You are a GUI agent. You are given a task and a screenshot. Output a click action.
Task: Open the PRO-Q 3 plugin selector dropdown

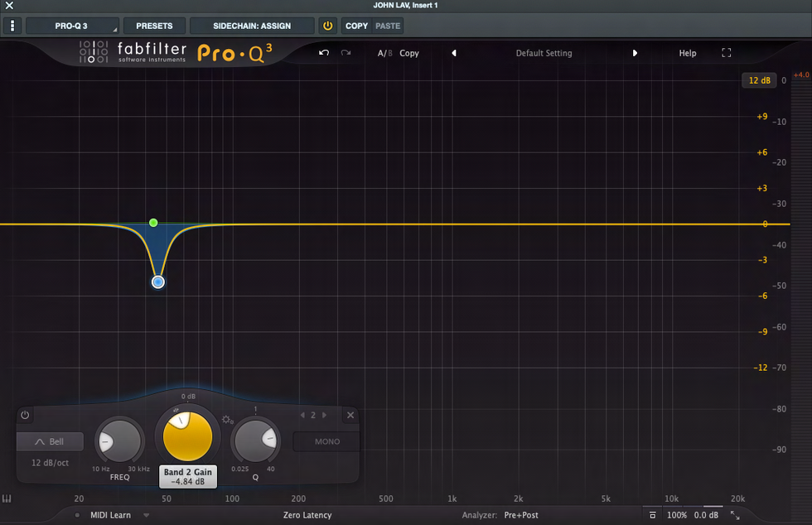click(x=72, y=26)
